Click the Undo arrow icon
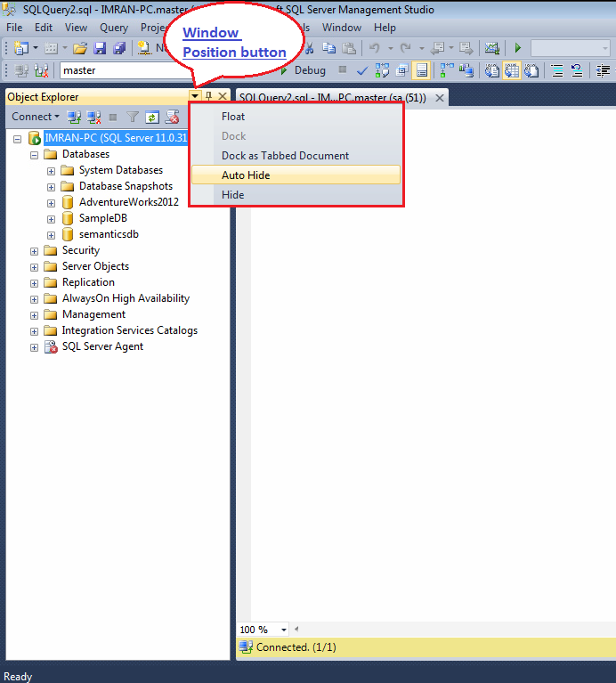This screenshot has height=683, width=616. 375,48
